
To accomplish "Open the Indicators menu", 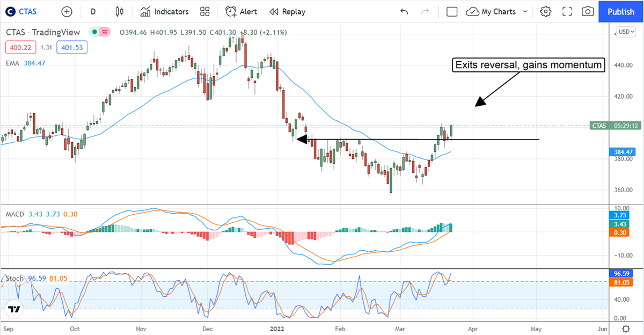I will 165,11.
